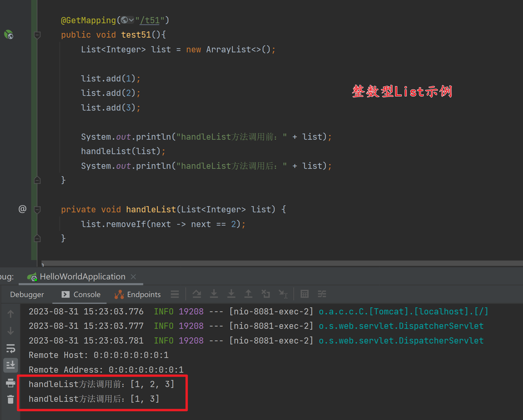The width and height of the screenshot is (523, 420).
Task: Click the println with handleList方法调用后 string
Action: pos(206,166)
